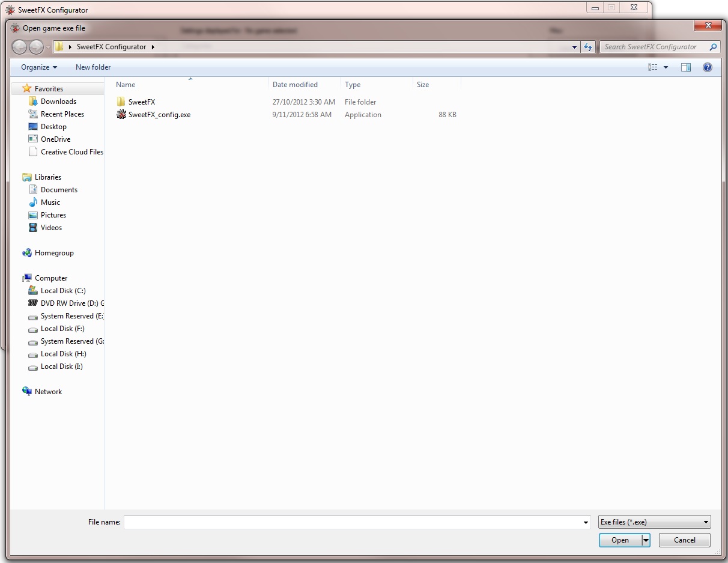Click the Favorites star icon
Viewport: 728px width, 563px height.
click(x=27, y=89)
